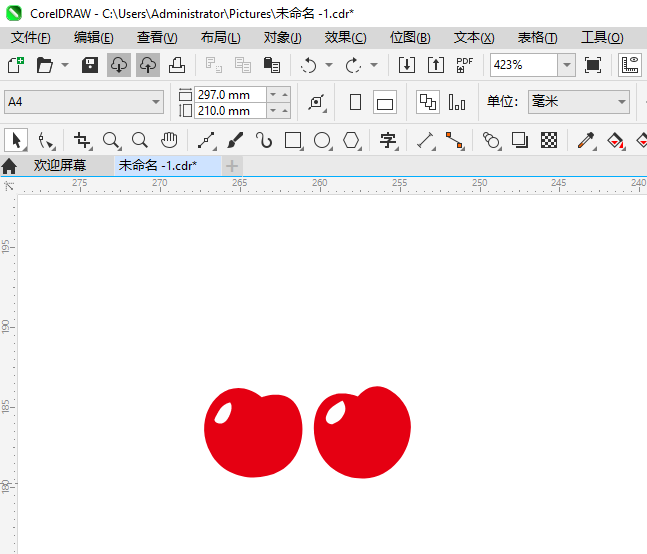Switch to the 欢迎屏幕 tab
Image resolution: width=647 pixels, height=554 pixels.
[60, 165]
